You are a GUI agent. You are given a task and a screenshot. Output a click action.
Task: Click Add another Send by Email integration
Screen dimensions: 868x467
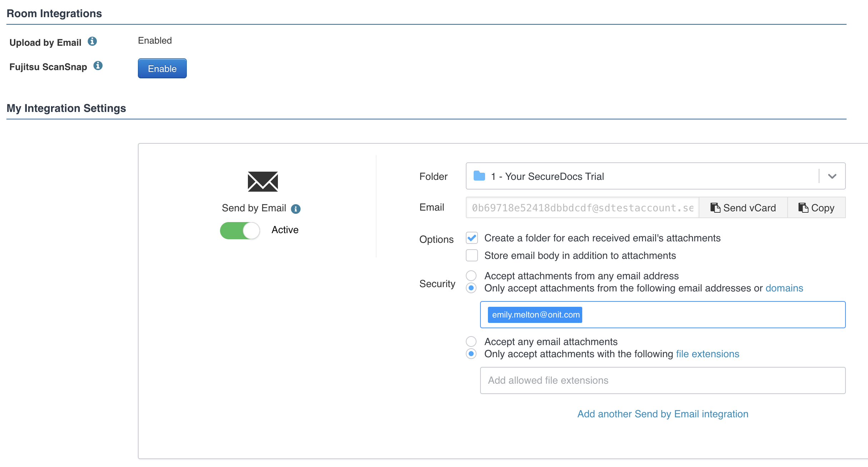point(663,414)
